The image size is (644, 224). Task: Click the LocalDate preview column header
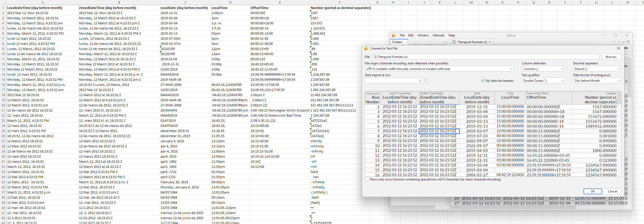[477, 98]
